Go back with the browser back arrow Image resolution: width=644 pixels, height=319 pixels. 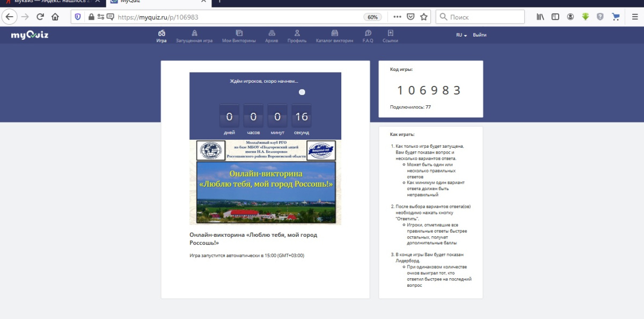(x=9, y=17)
